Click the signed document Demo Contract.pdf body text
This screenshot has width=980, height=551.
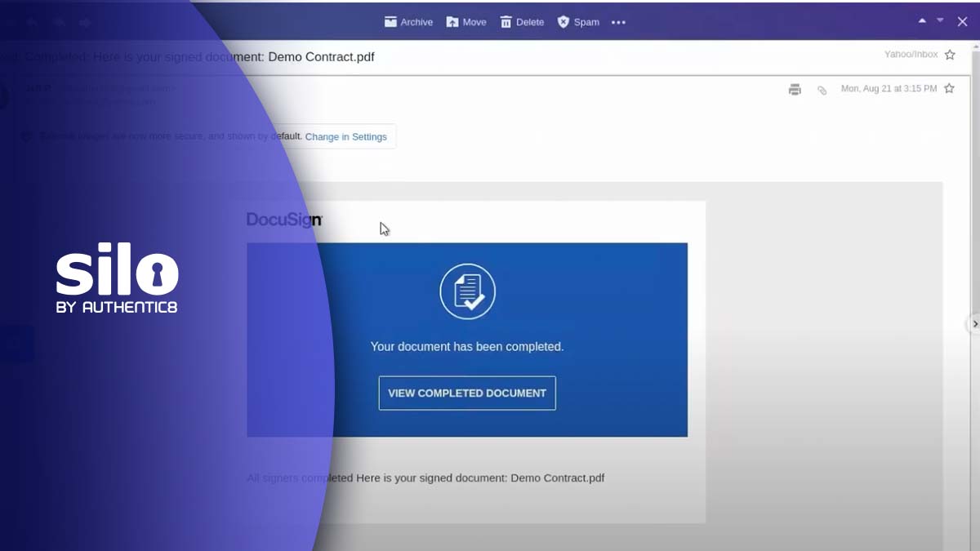pyautogui.click(x=425, y=478)
